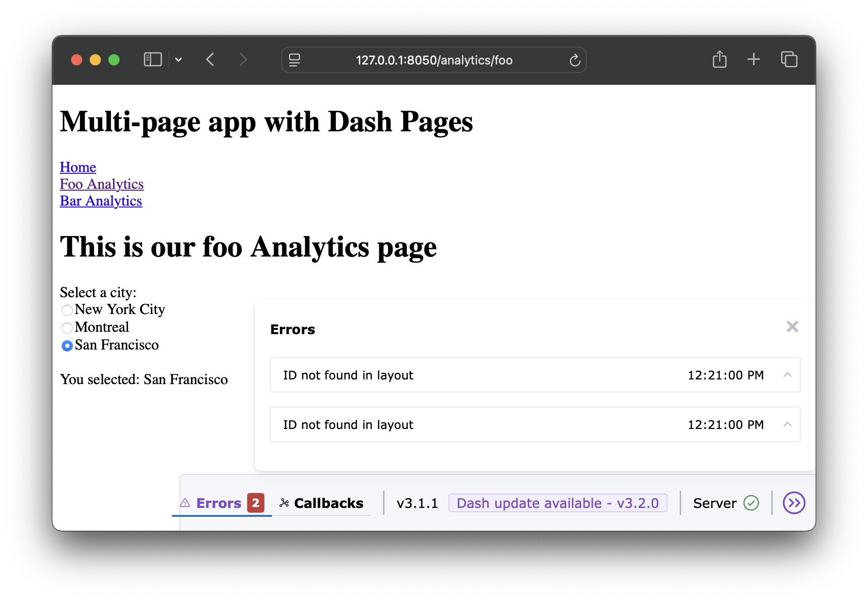868x600 pixels.
Task: Click the v3.1.1 version text
Action: coord(417,503)
